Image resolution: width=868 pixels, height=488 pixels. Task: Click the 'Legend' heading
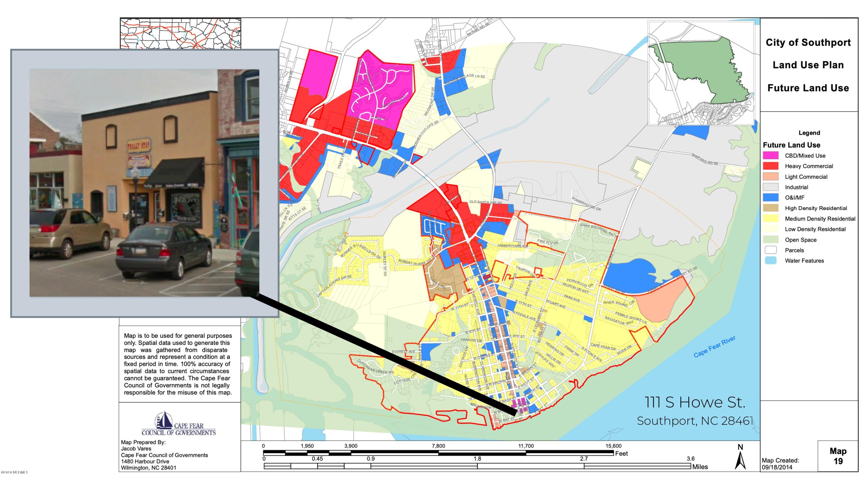[x=809, y=133]
